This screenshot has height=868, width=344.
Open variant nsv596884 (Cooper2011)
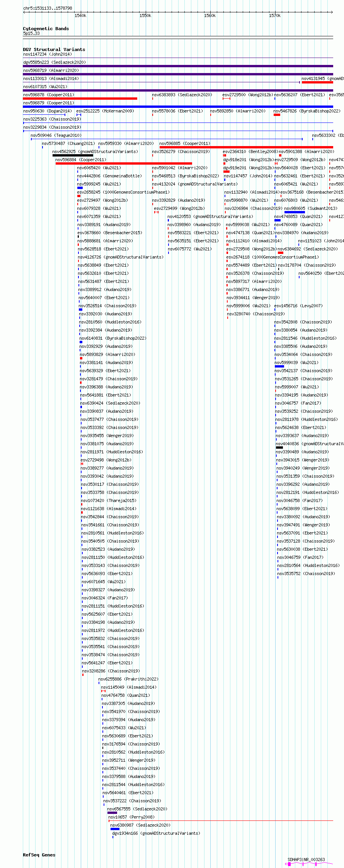coord(81,160)
